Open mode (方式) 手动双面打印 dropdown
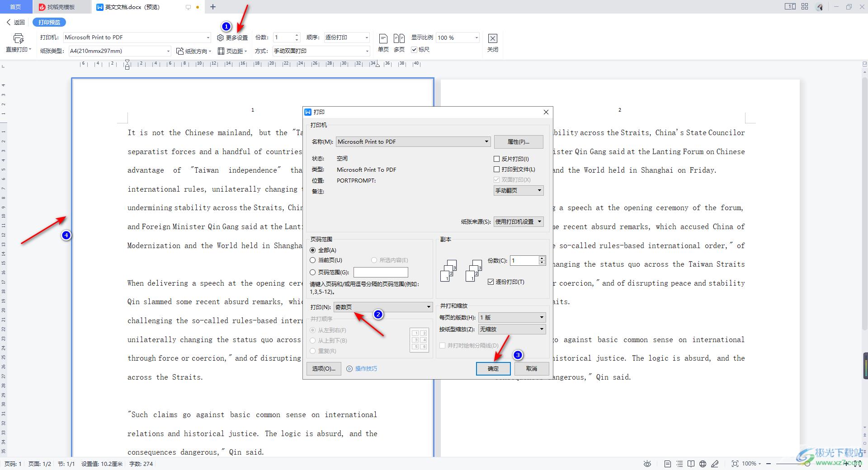Image resolution: width=868 pixels, height=470 pixels. click(321, 51)
